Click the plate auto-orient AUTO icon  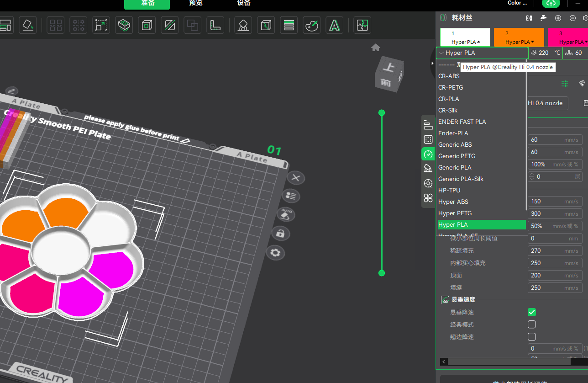pyautogui.click(x=286, y=214)
